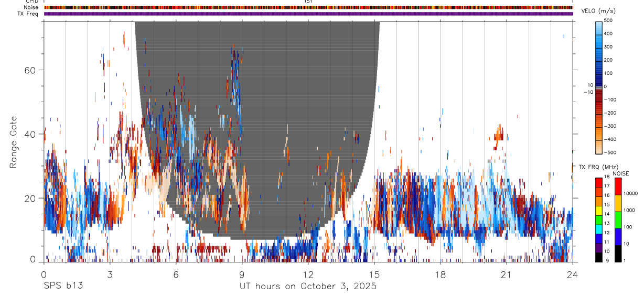The image size is (644, 297).
Task: Click the '−500' velocity colorbar label
Action: tap(610, 152)
